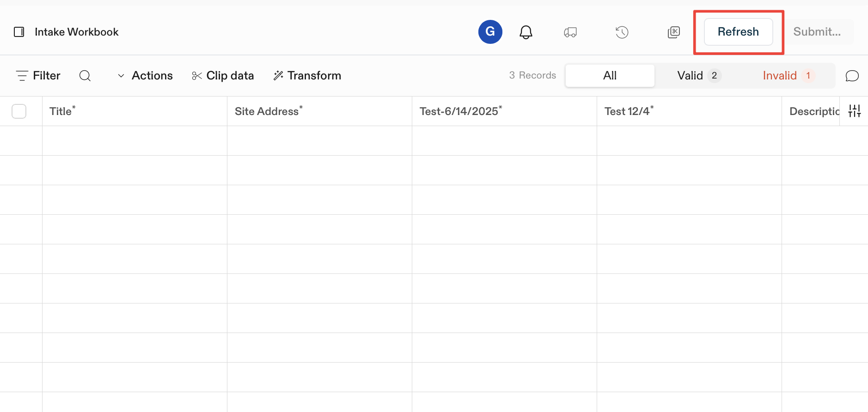
Task: Select the Title column header
Action: point(134,111)
